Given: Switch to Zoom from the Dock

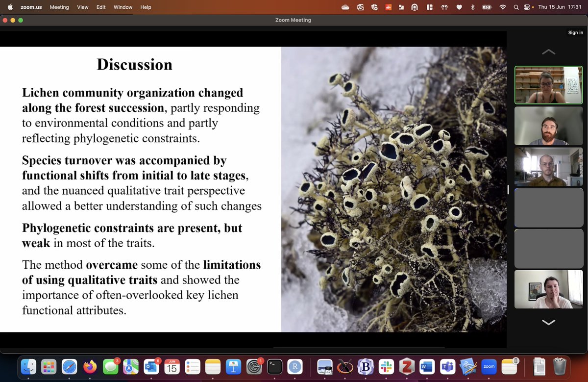Looking at the screenshot, I should point(489,366).
